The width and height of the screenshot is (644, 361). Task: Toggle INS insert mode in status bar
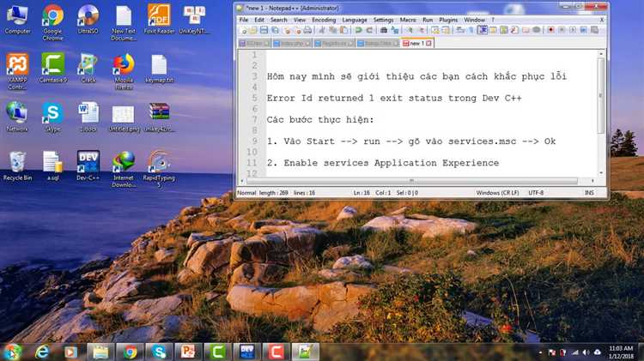pos(589,193)
